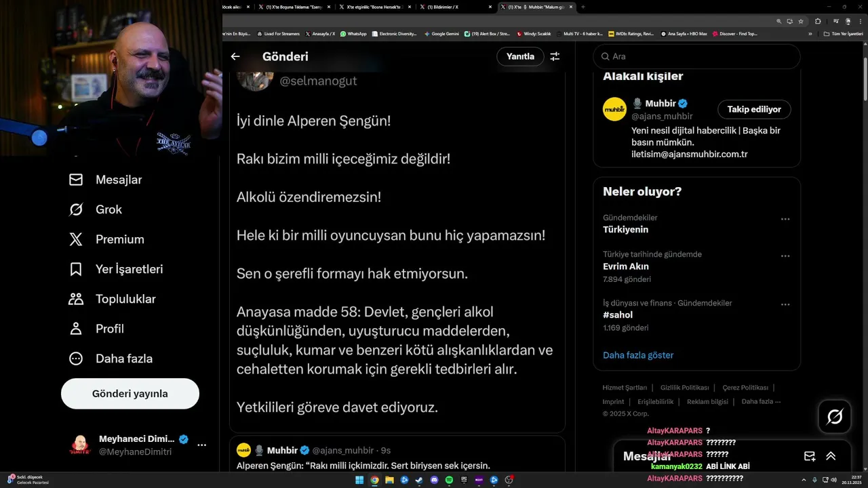Open account menu dots next to Meyhaneci Dimitri
This screenshot has width=868, height=488.
[201, 445]
